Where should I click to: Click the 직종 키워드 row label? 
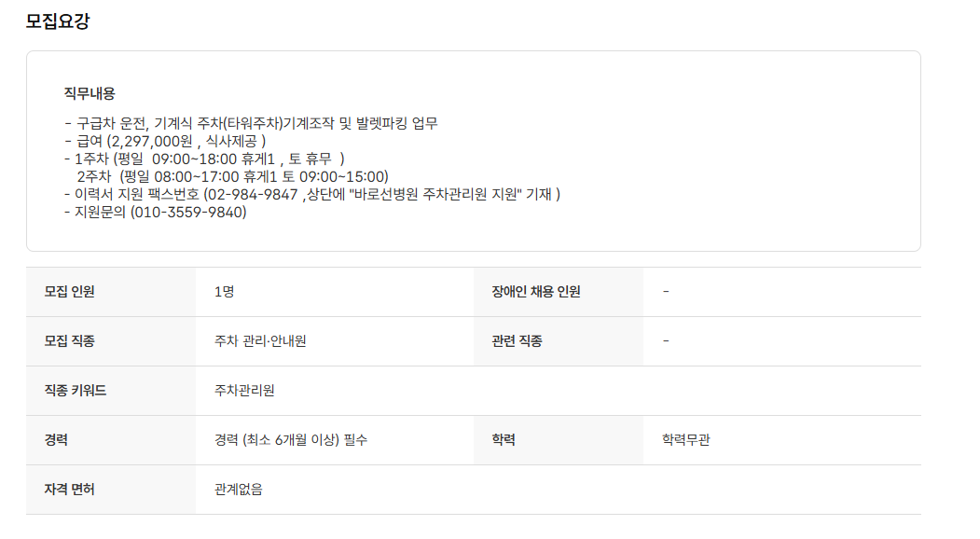click(x=76, y=391)
